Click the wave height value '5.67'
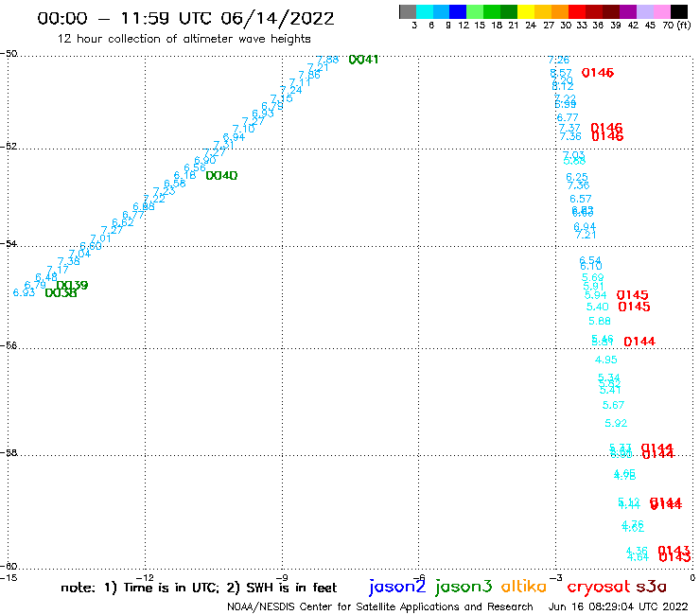 tap(613, 405)
